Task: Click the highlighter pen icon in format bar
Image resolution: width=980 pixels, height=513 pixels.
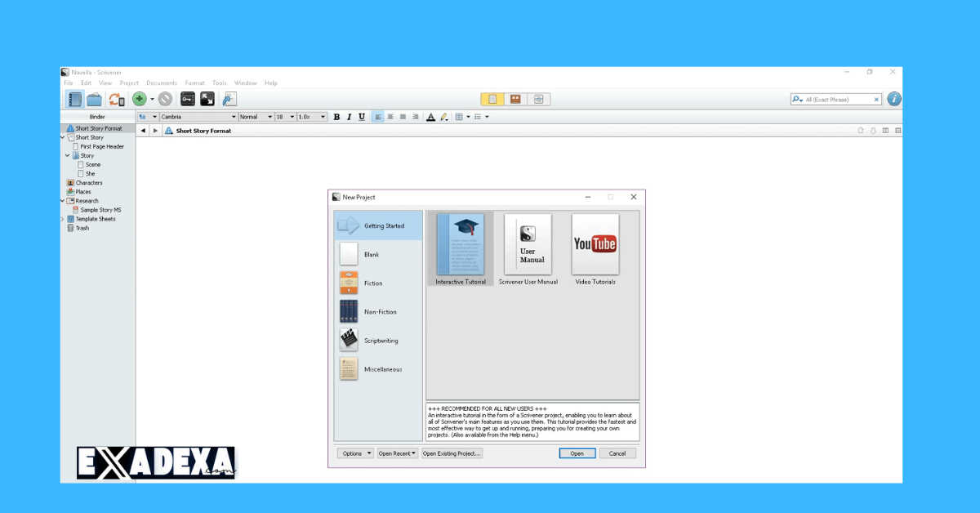Action: [x=443, y=117]
